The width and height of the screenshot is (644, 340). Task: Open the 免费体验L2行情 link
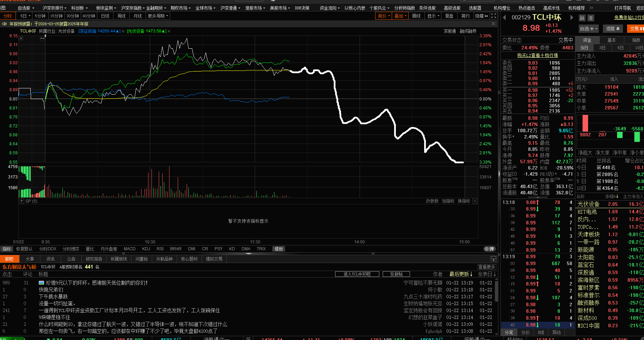(x=629, y=17)
